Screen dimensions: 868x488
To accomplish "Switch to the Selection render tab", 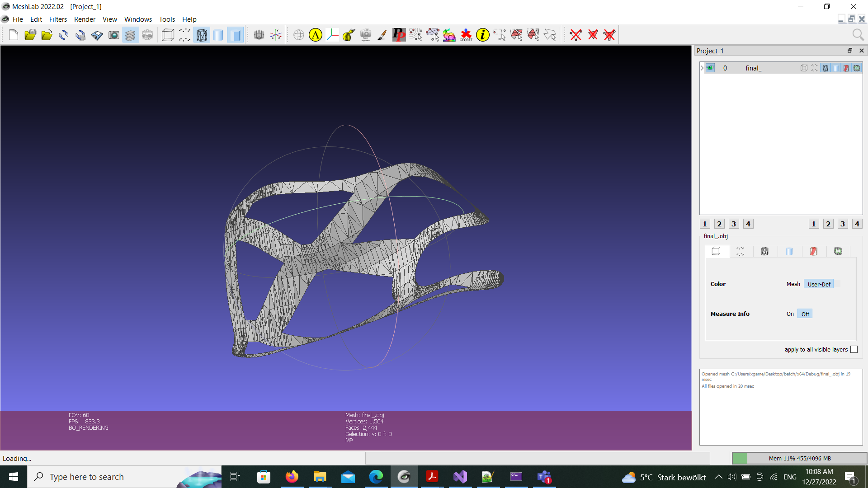I will pos(814,251).
